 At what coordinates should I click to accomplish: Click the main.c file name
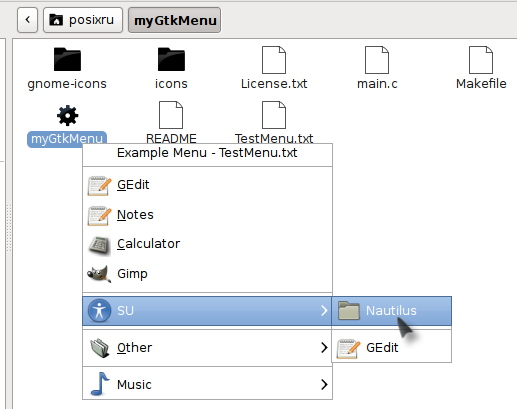pos(377,84)
